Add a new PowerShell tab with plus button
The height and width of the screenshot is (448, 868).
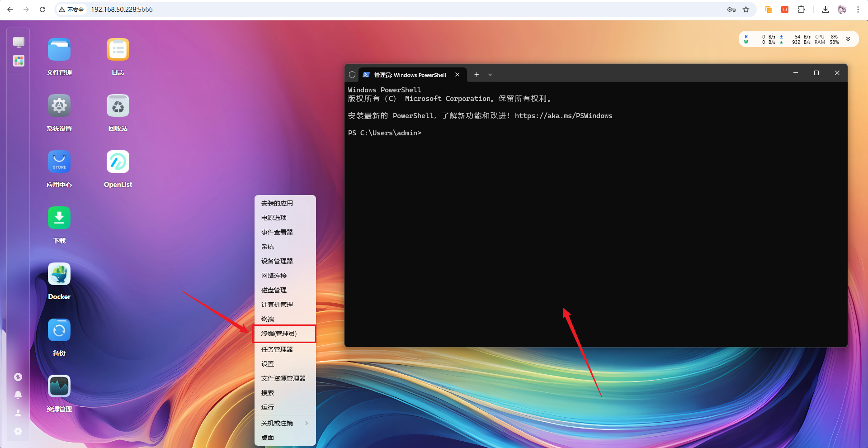click(476, 75)
